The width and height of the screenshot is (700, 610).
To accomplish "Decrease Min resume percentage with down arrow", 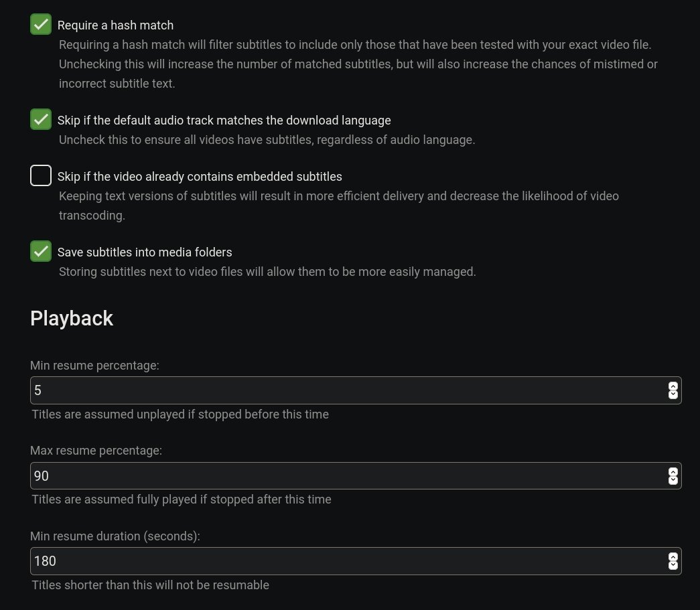I will click(x=673, y=395).
